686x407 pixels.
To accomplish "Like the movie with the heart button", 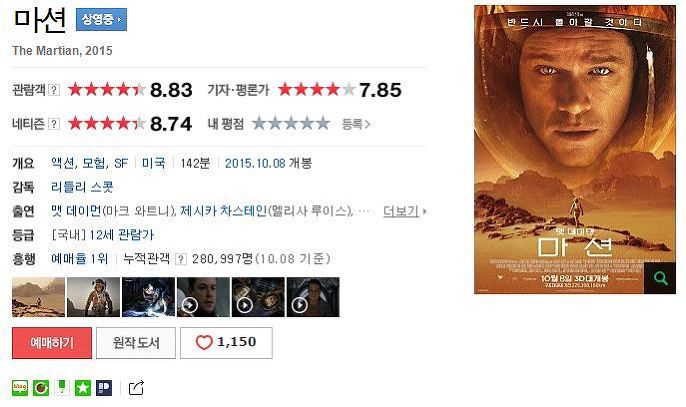I will 226,343.
